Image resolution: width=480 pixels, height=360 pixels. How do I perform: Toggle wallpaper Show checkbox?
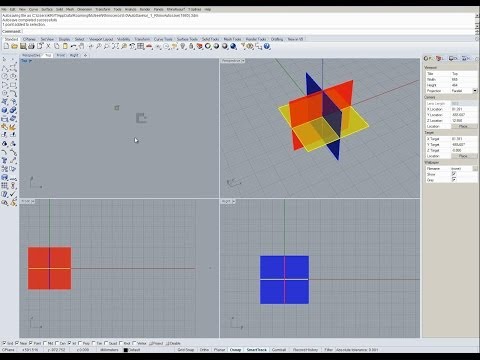point(454,174)
